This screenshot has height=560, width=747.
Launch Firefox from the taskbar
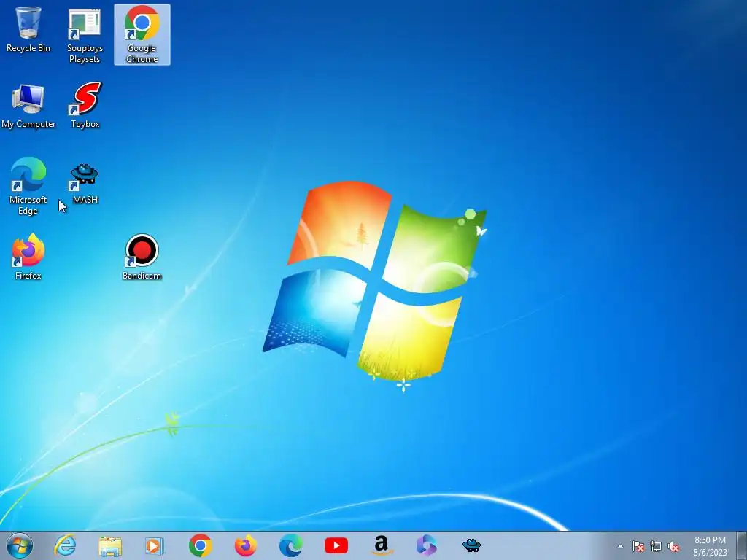click(245, 545)
